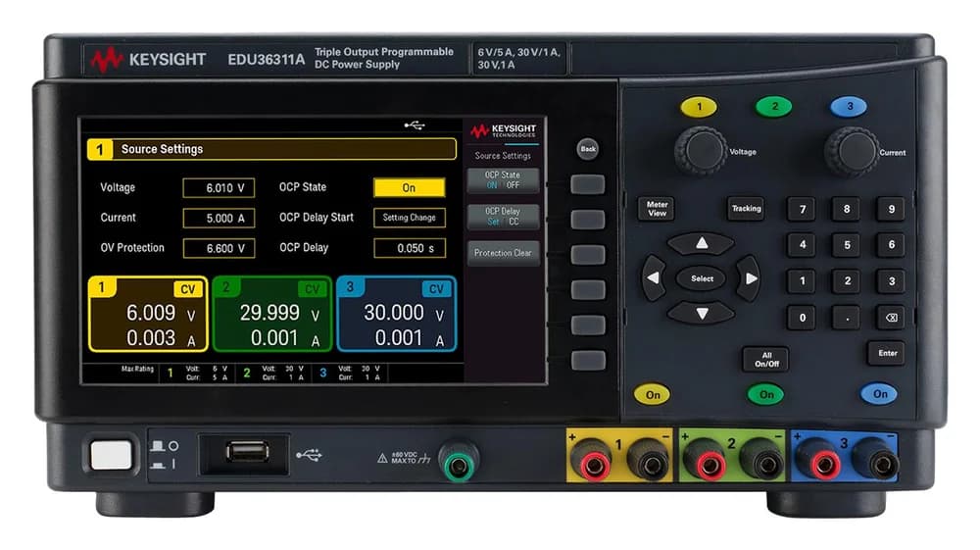Viewport: 980px width, 550px height.
Task: Tap the Protection Clear screen softkey
Action: point(503,253)
